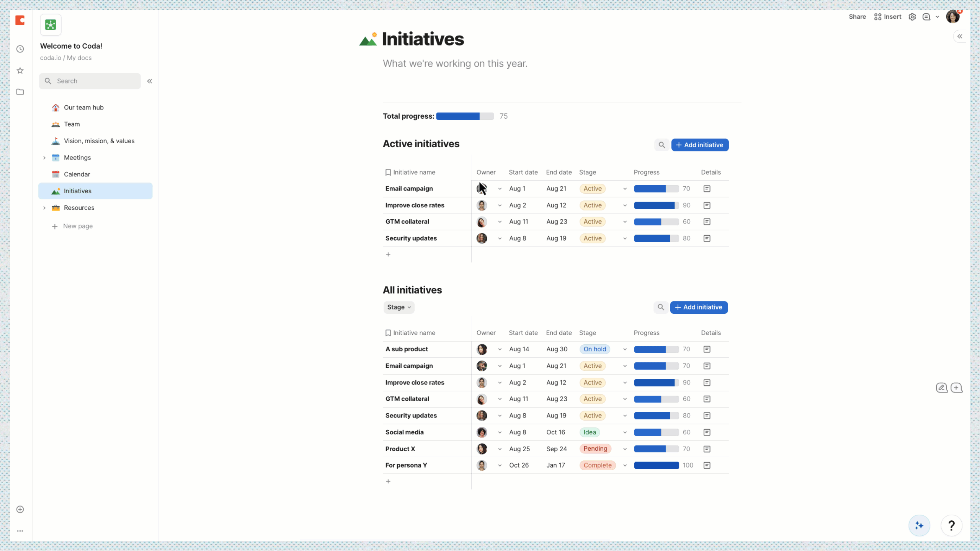Adjust the Email campaign progress bar
This screenshot has width=980, height=551.
click(656, 189)
